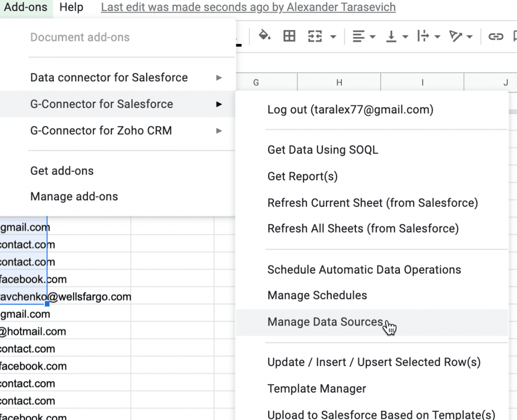Expand the text wrapping dropdown arrow
The height and width of the screenshot is (420, 517).
pos(437,36)
